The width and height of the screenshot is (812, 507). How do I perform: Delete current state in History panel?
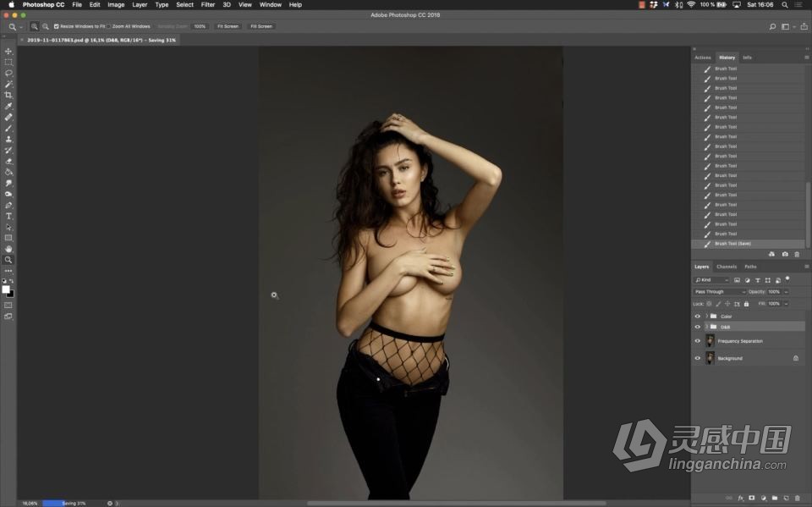click(x=797, y=254)
